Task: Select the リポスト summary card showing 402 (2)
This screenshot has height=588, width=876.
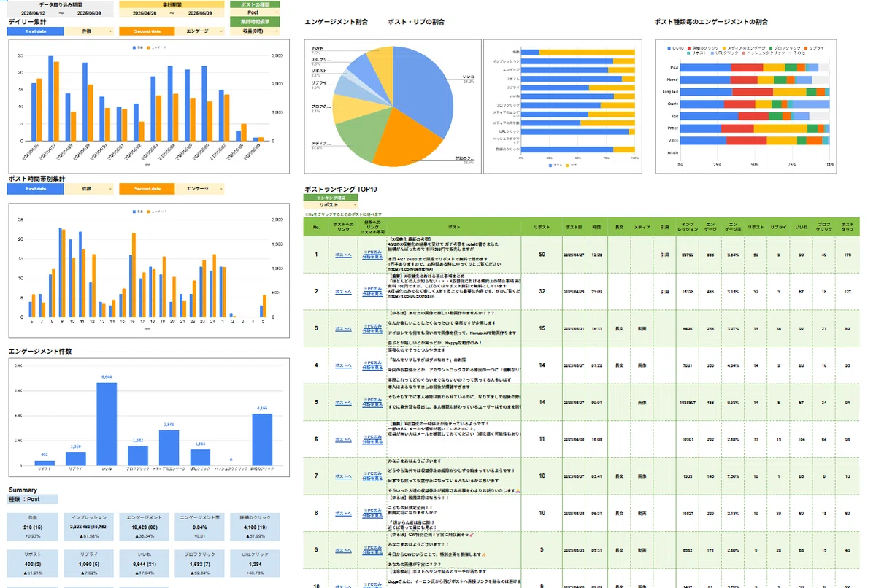Action: [x=33, y=565]
